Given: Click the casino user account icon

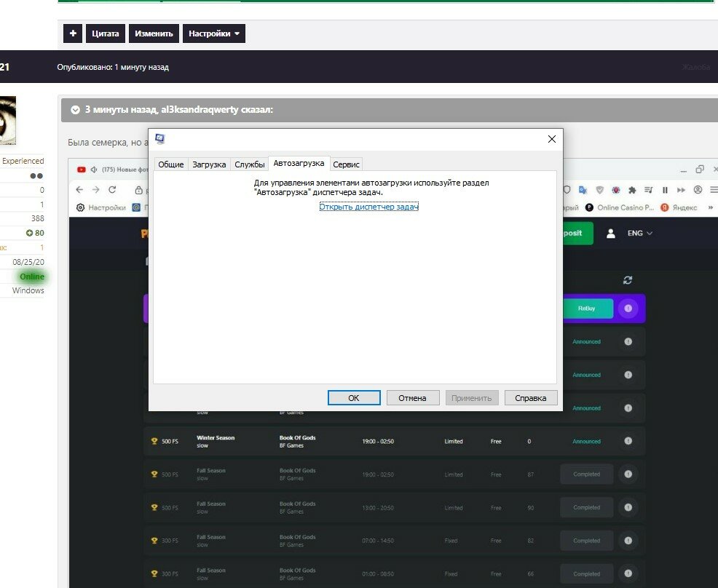Looking at the screenshot, I should (x=611, y=234).
